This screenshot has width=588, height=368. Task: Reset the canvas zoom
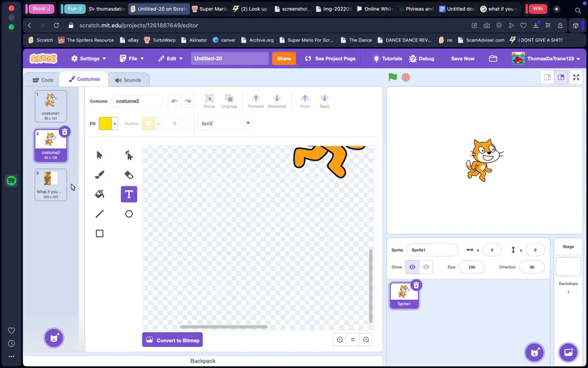pyautogui.click(x=353, y=340)
